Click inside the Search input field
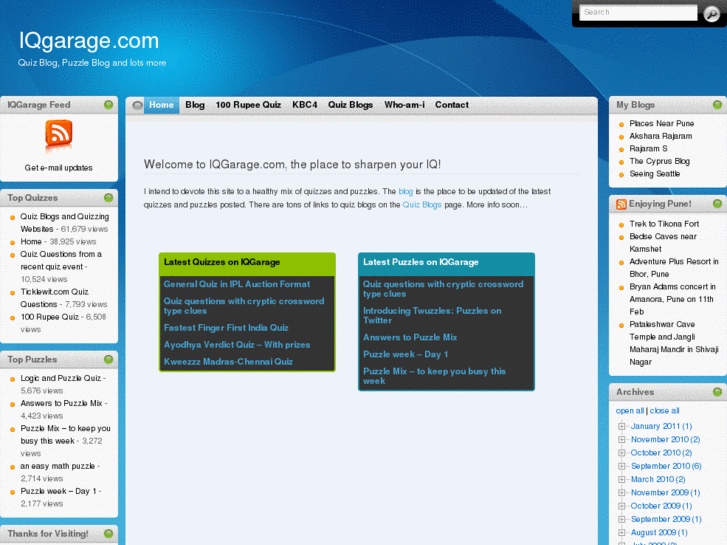The height and width of the screenshot is (545, 727). click(638, 13)
